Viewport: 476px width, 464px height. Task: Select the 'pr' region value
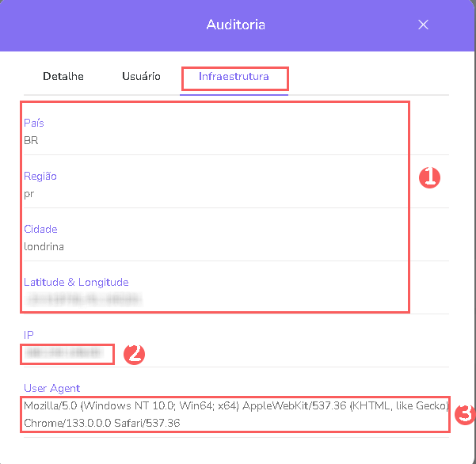point(29,193)
